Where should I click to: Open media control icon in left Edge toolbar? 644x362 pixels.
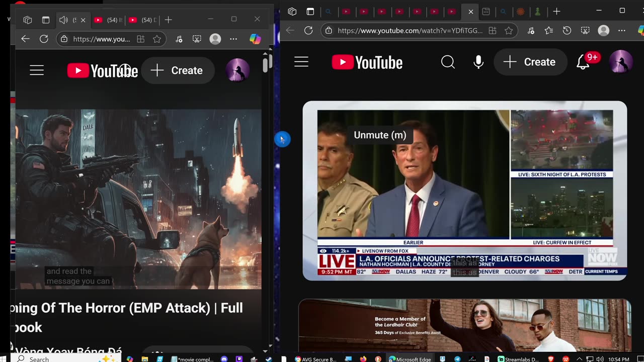pos(179,39)
